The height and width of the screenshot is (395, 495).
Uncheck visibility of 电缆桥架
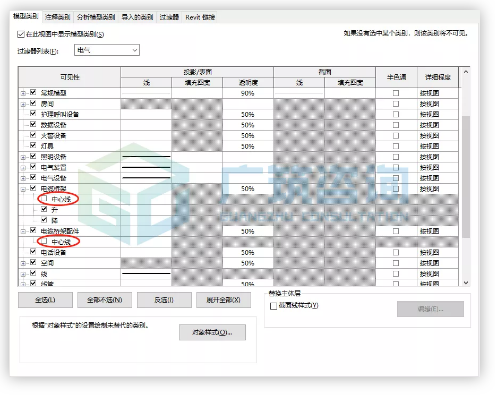click(33, 188)
